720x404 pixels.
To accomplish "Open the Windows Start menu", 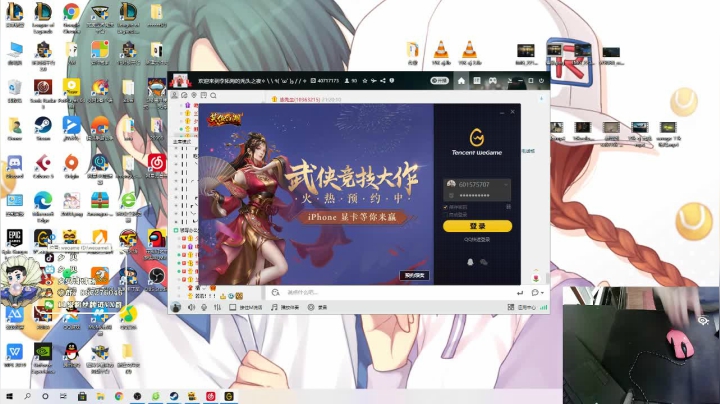I will (9, 396).
